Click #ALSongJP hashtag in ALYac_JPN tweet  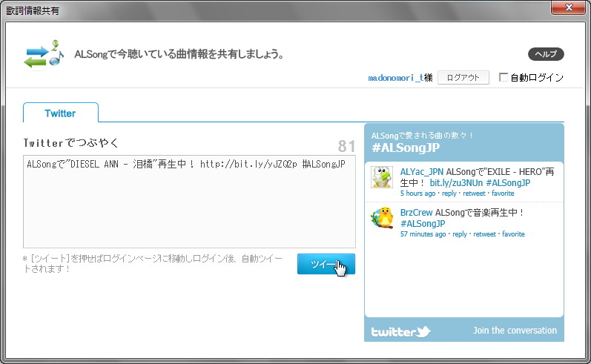click(508, 183)
